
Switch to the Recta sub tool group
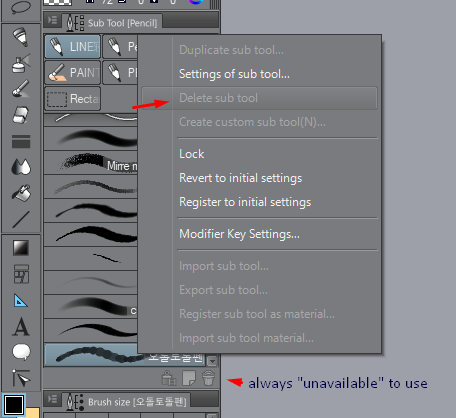coord(72,98)
